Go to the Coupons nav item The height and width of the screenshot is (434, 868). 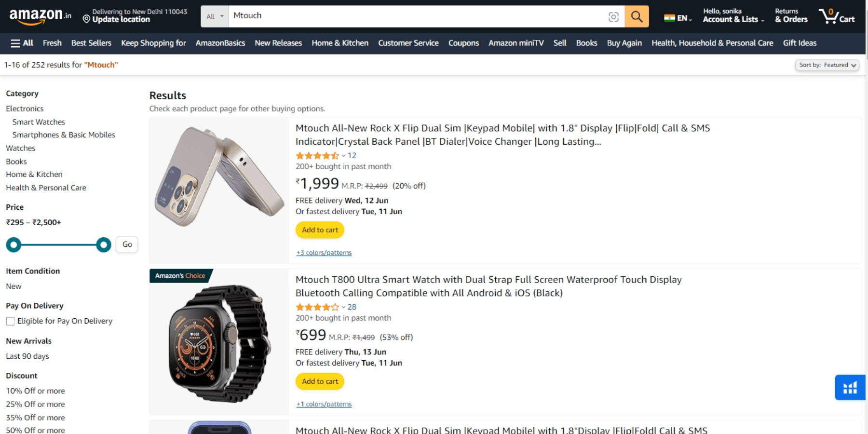pos(463,43)
